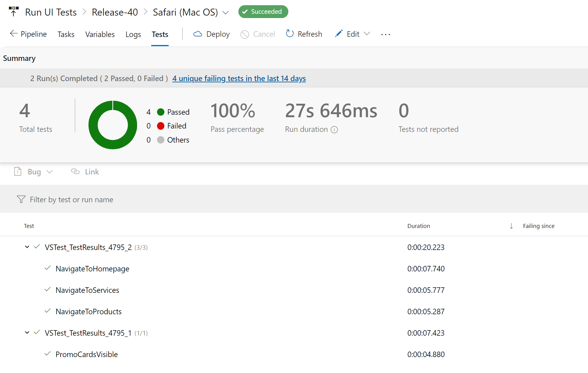Open the Edit dropdown chevron
The image size is (588, 373).
pos(367,34)
